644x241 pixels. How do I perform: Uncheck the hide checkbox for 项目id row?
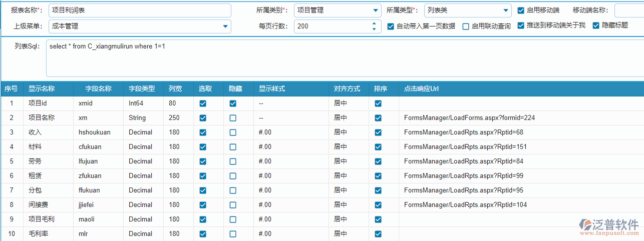point(233,103)
